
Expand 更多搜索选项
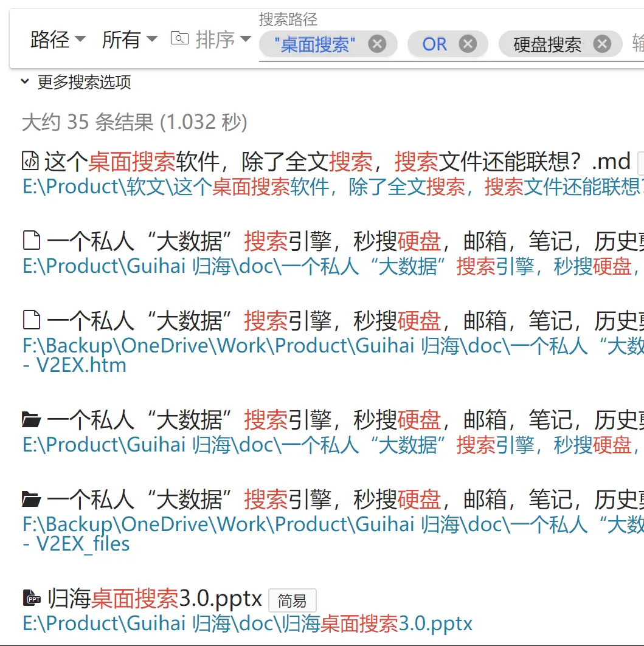coord(76,82)
